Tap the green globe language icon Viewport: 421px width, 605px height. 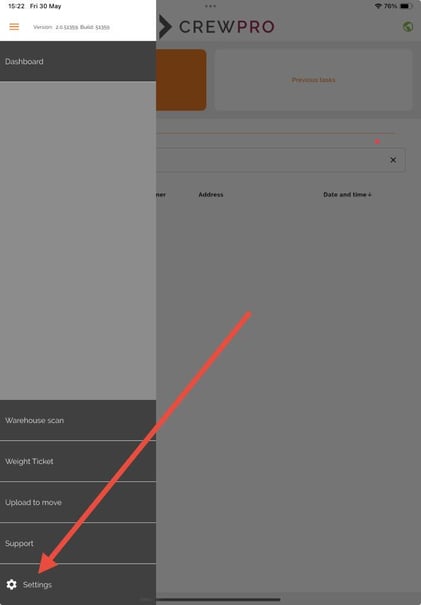click(408, 27)
